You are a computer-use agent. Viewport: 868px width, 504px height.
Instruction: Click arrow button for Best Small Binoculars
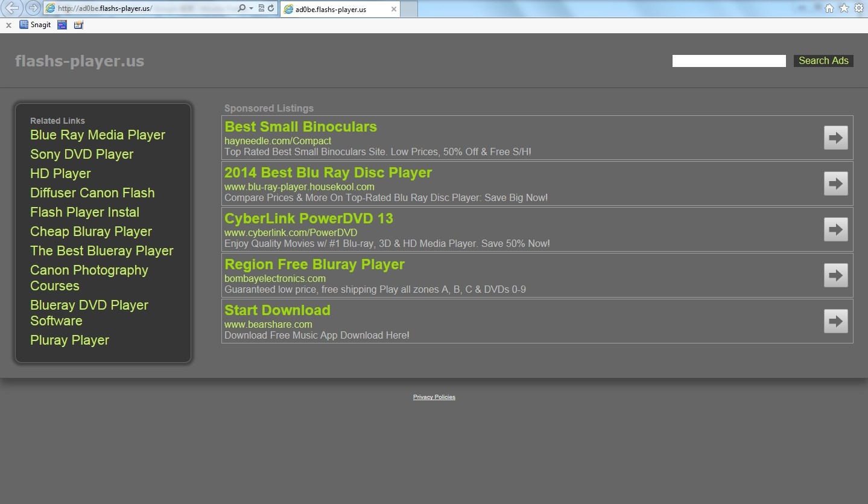pos(836,138)
